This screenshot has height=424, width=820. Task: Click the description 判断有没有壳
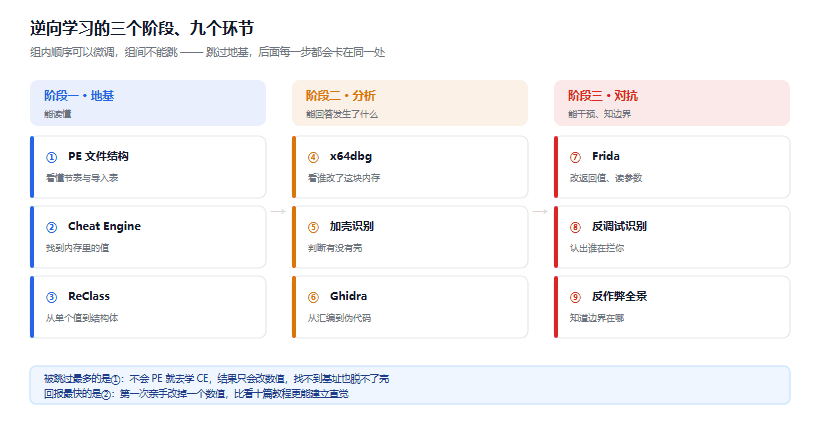[335, 248]
